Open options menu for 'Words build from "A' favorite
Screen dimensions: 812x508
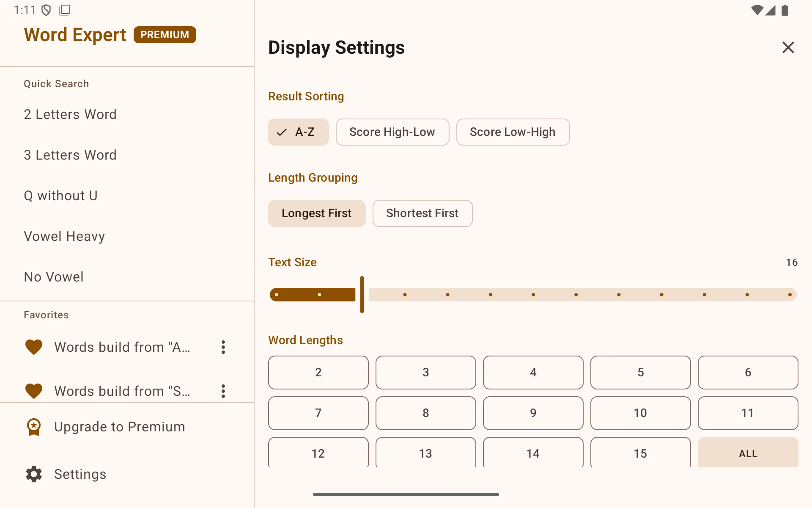pos(223,347)
